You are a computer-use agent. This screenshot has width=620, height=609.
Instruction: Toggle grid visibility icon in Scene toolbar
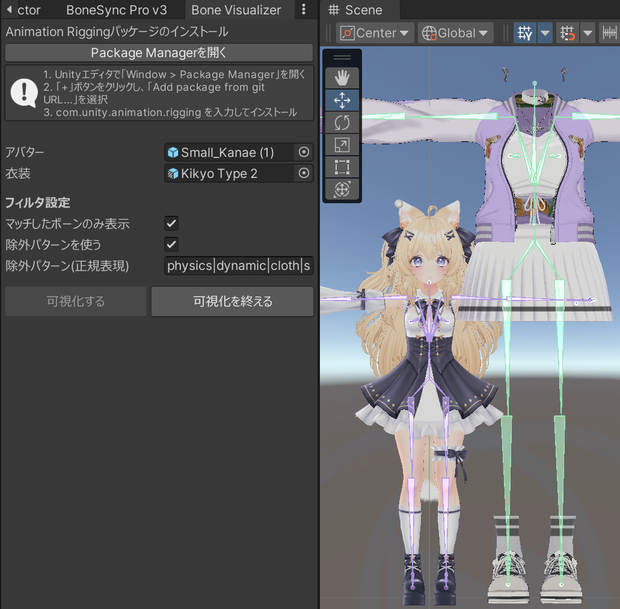click(525, 33)
